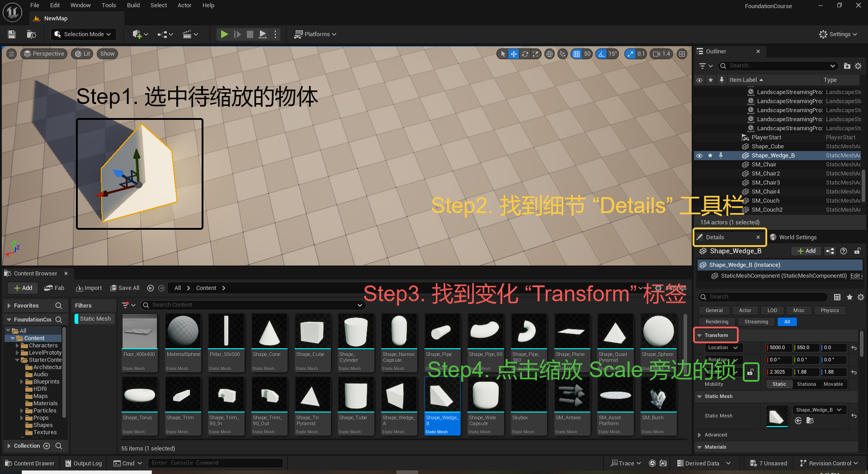Set Mobility to Movable
This screenshot has height=474, width=868.
833,384
